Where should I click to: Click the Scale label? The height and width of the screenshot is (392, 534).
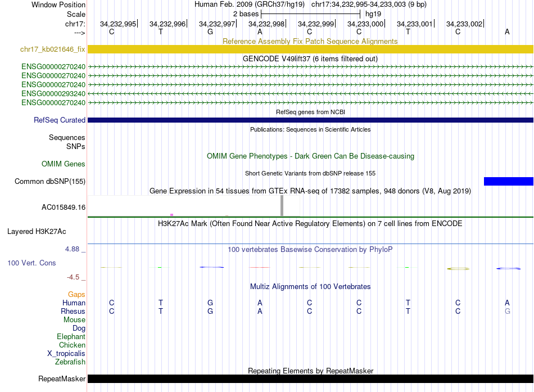coord(76,14)
